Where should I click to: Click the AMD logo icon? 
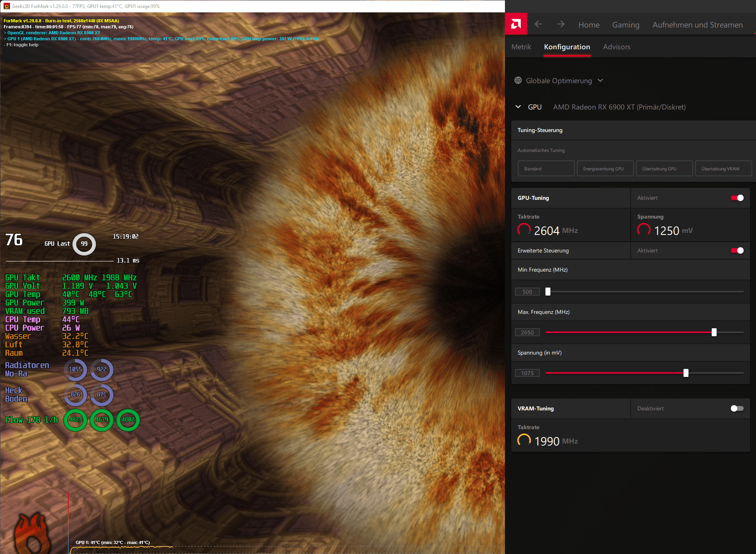point(516,24)
